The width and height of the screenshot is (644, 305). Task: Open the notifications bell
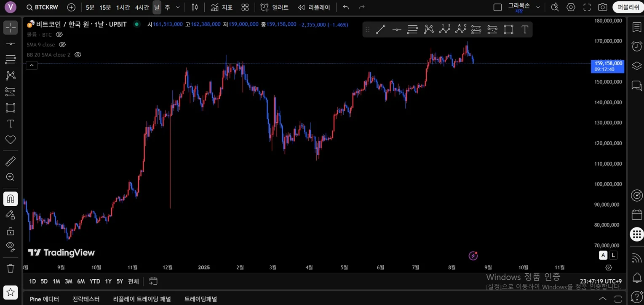coord(637,278)
